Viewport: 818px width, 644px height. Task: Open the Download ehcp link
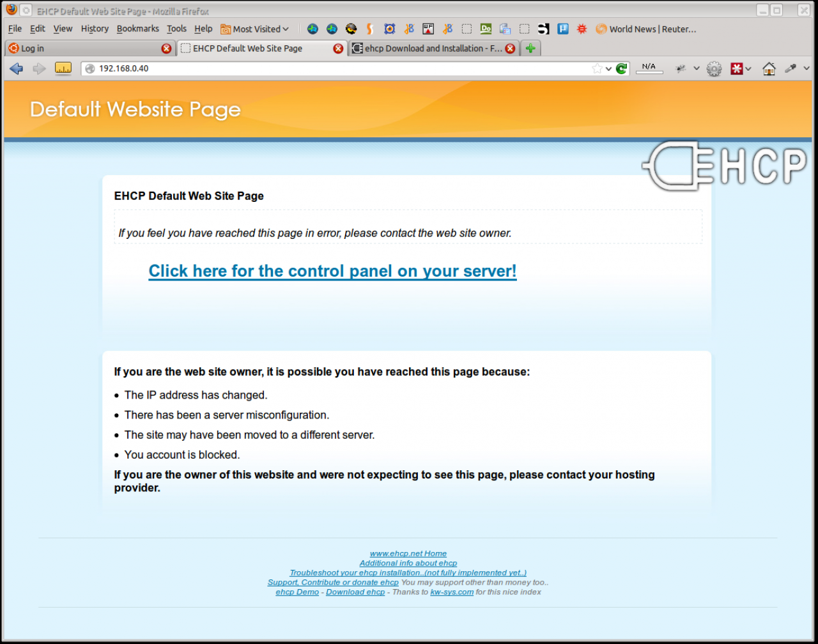(x=355, y=592)
